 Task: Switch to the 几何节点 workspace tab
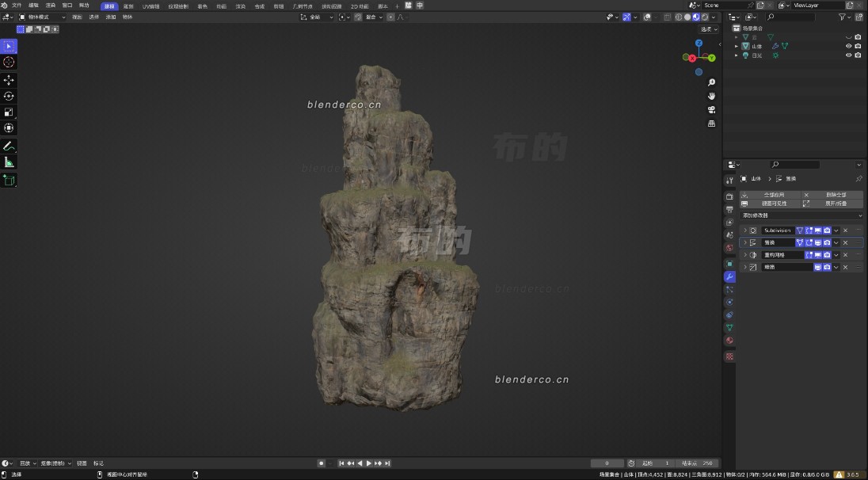pyautogui.click(x=303, y=6)
